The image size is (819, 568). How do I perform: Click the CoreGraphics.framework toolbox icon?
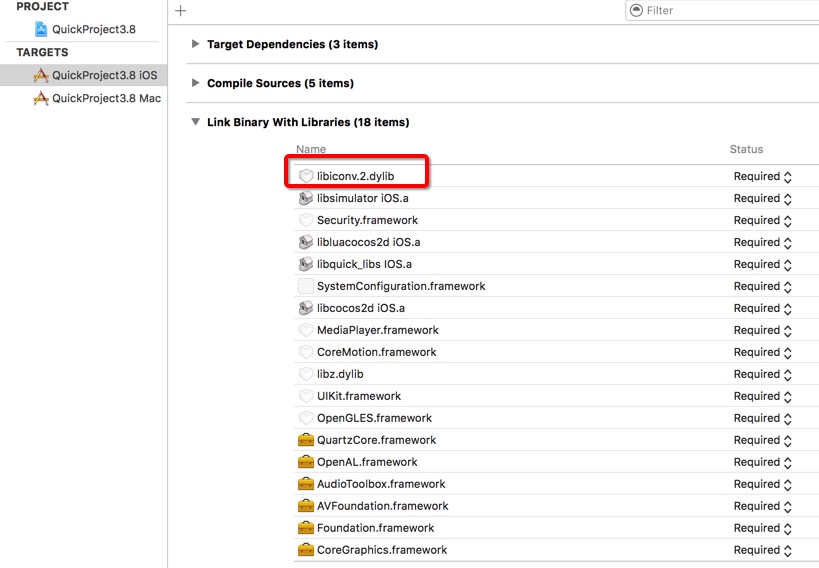click(306, 550)
